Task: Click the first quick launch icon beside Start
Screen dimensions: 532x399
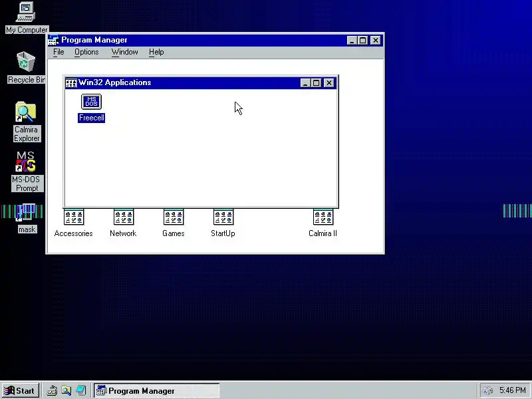Action: (52, 390)
